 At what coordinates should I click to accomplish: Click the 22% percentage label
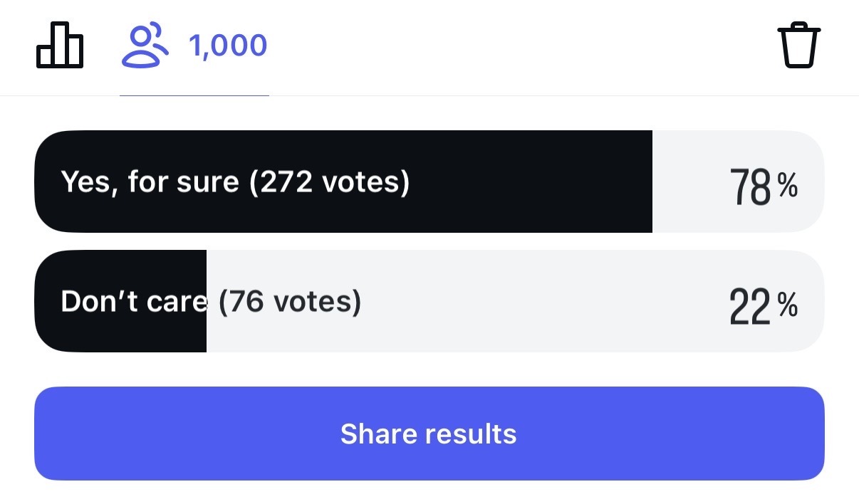tap(761, 305)
